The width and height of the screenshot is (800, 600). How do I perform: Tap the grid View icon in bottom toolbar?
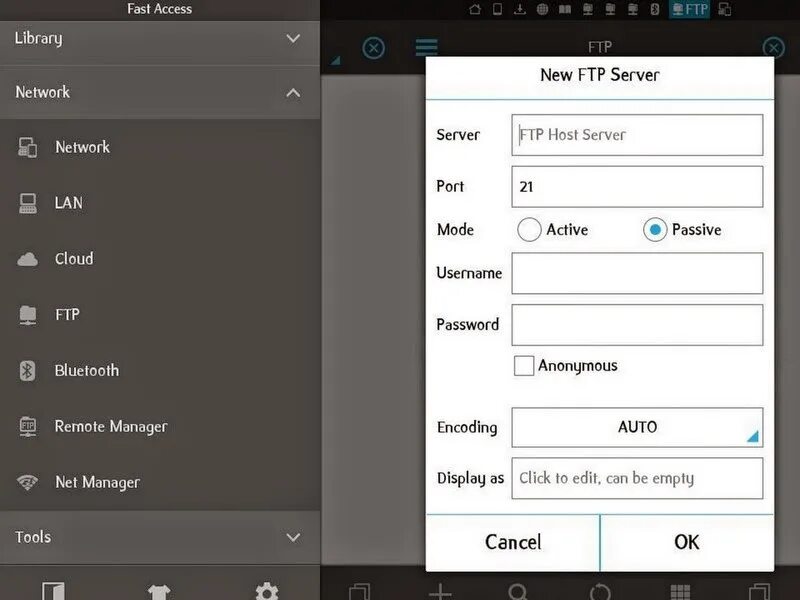tap(680, 592)
